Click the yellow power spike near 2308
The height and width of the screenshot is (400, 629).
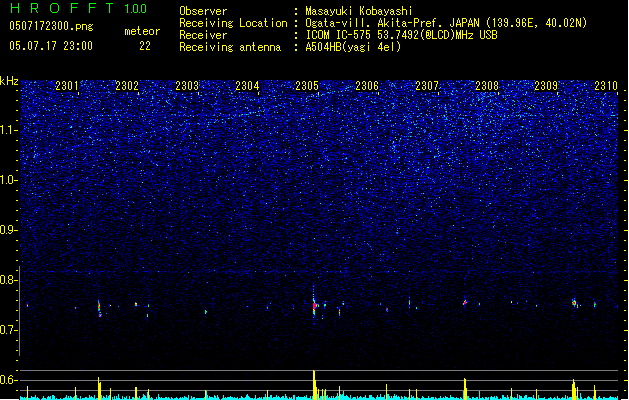(465, 388)
